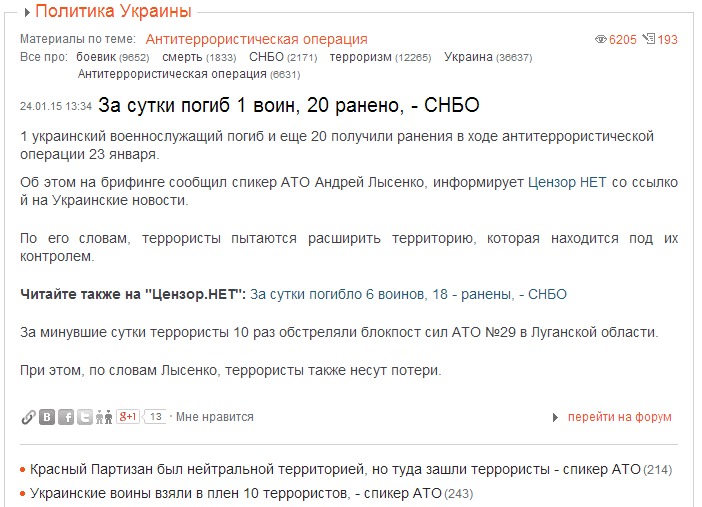The width and height of the screenshot is (702, 507).
Task: Open the 'СНБО' tag
Action: (x=267, y=57)
